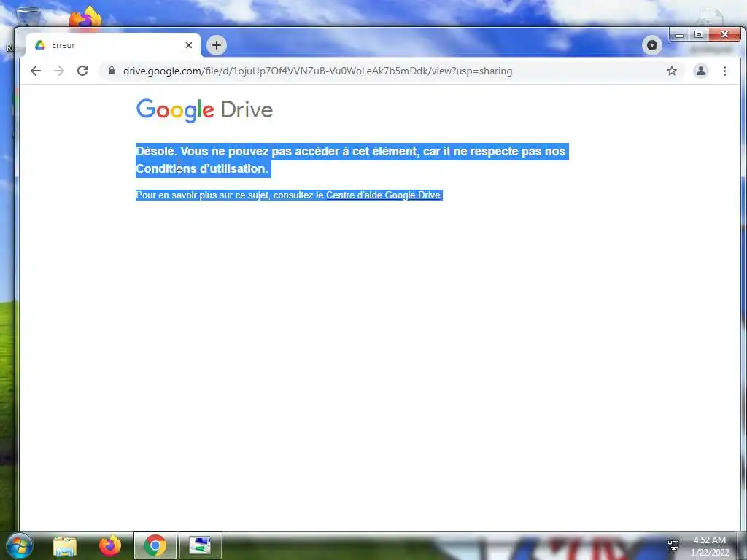
Task: Minimize the Chrome window
Action: tap(679, 35)
